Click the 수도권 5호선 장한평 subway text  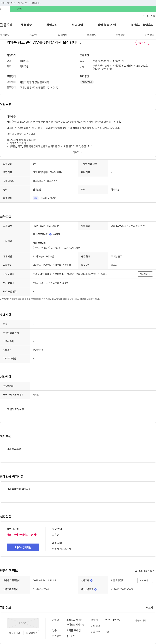pos(50,283)
